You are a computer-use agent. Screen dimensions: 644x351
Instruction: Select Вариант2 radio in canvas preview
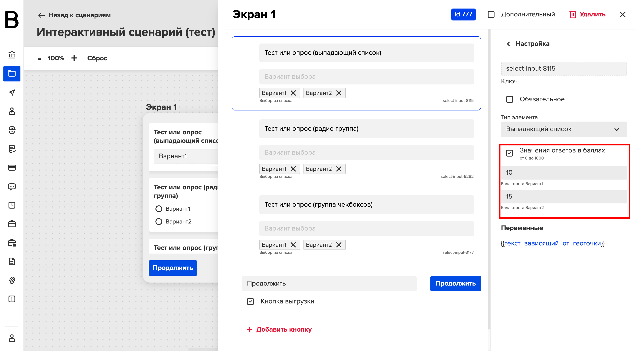159,222
